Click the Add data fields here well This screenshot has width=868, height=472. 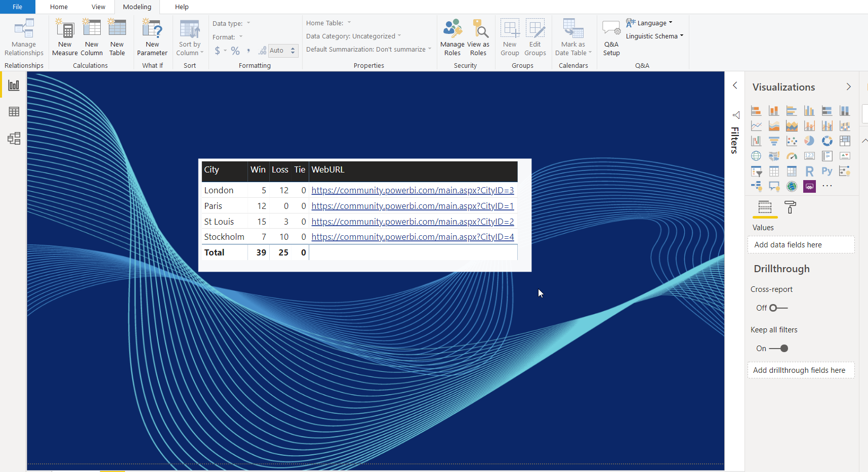(x=801, y=245)
